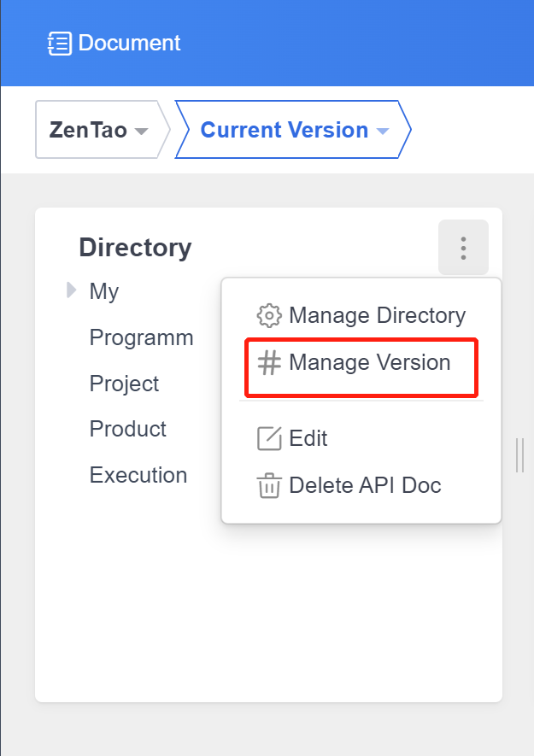Image resolution: width=534 pixels, height=756 pixels.
Task: Choose the Manage Directory text entry
Action: tap(377, 315)
